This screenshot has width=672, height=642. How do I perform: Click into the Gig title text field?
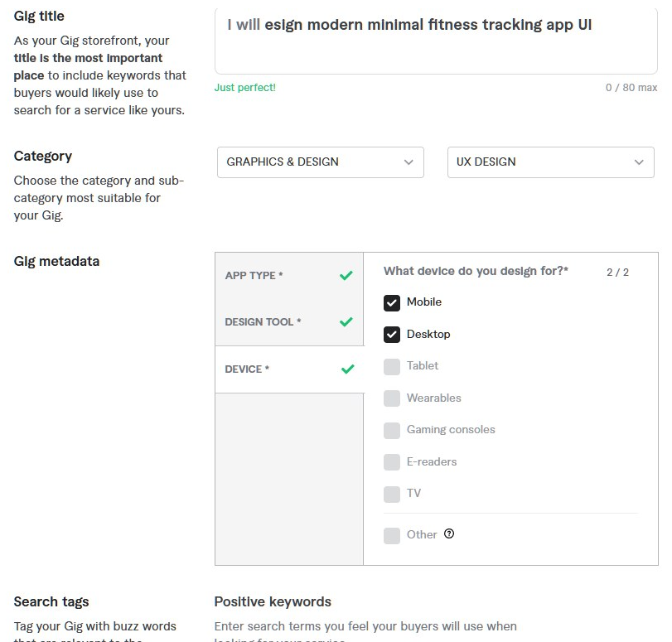point(436,41)
